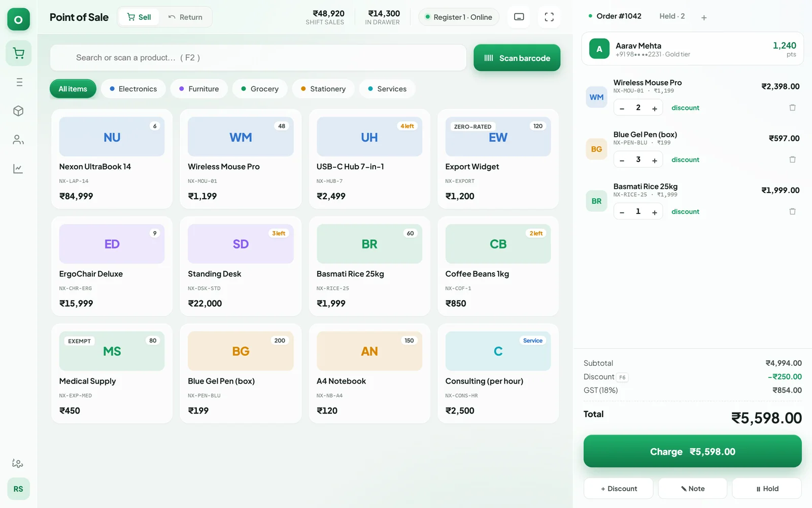Open the customer display screen icon
Screen dimensions: 812x508
(519, 17)
